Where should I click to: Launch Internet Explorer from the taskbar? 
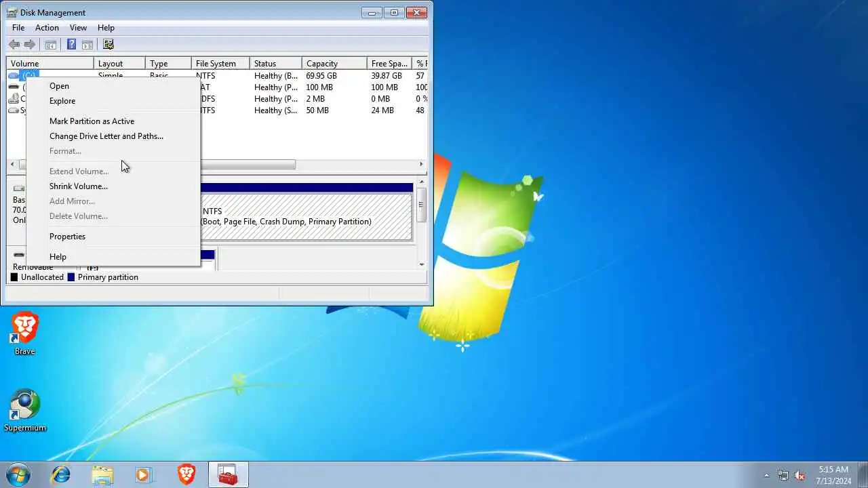click(x=61, y=474)
